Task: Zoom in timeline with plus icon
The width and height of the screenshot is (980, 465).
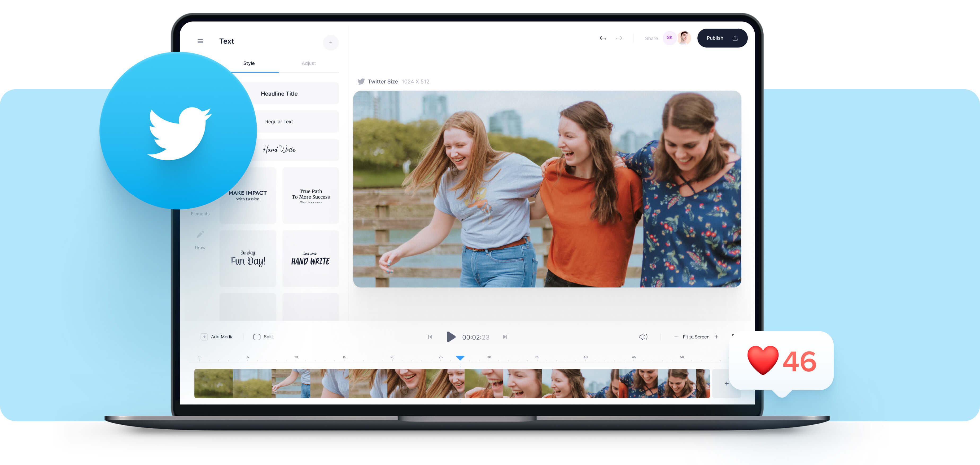Action: tap(716, 337)
